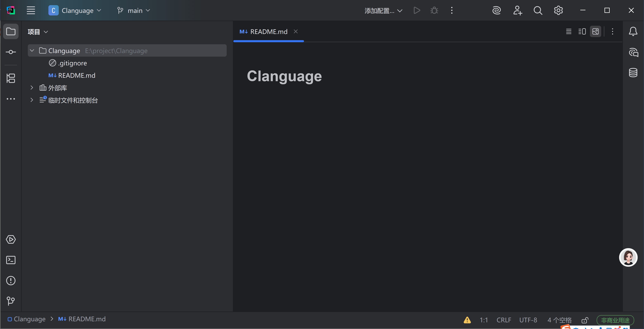
Task: Open the Structure tool window
Action: (11, 78)
